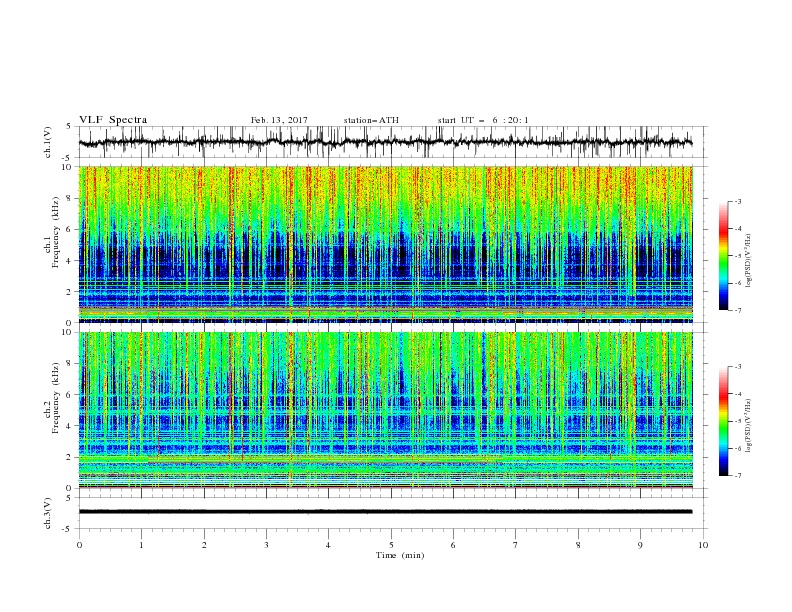Click time axis tick label '4'
Viewport: 792px width, 612px height.
[329, 545]
